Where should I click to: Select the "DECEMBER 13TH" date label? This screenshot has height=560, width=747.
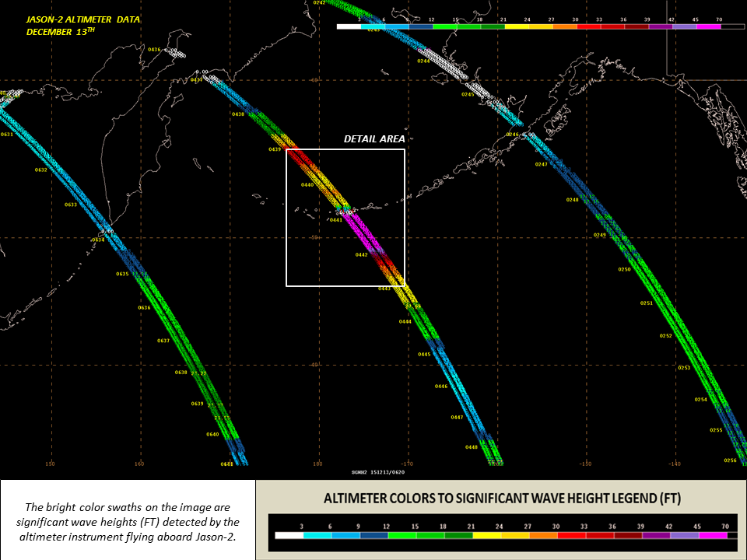(x=61, y=31)
